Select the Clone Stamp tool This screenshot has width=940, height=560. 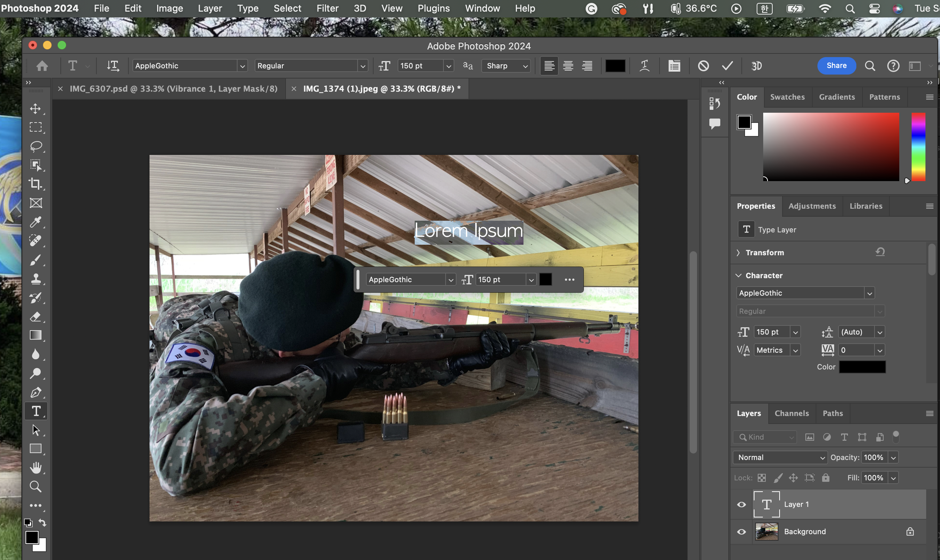[x=36, y=279]
